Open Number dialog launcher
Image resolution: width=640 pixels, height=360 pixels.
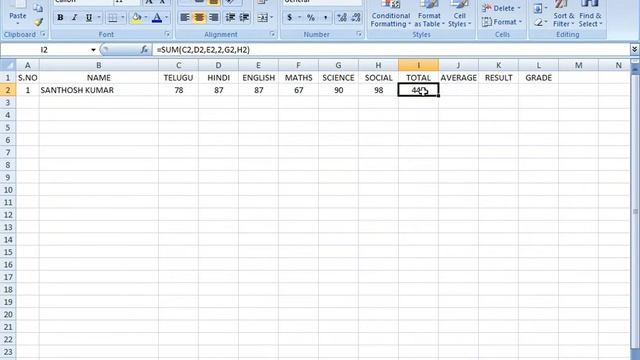[360, 34]
